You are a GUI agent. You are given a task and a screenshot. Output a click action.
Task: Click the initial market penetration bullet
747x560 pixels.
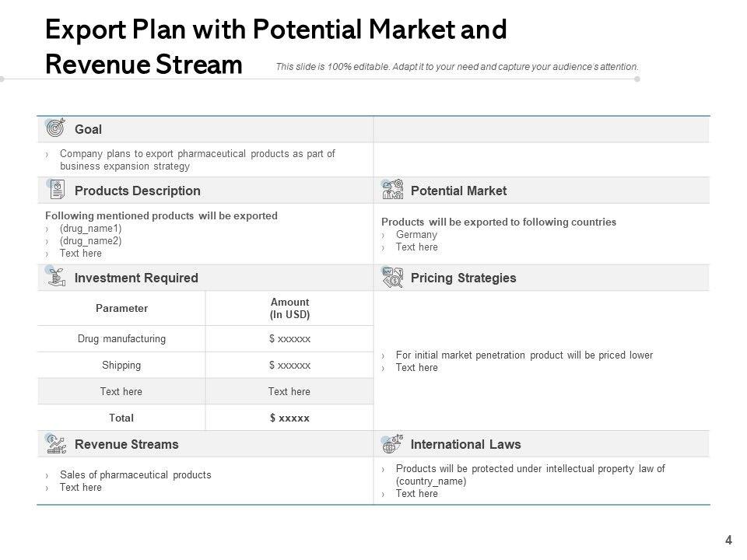[524, 355]
